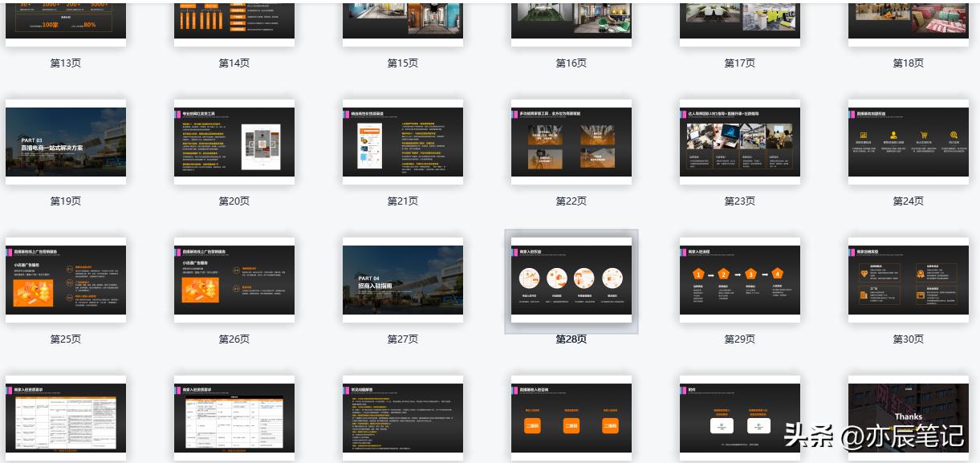The image size is (980, 463).
Task: Open the 'PART 04 招商入驻指南' slide thumbnail
Action: [403, 280]
